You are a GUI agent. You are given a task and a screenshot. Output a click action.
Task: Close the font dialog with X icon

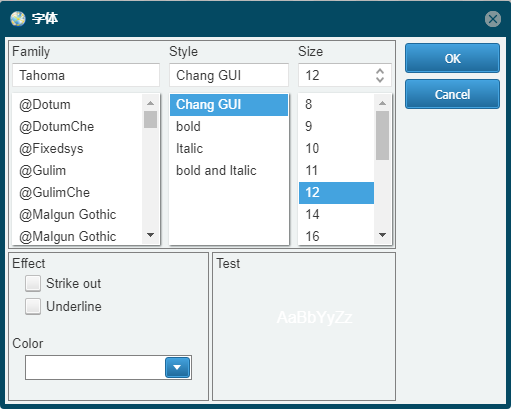493,19
